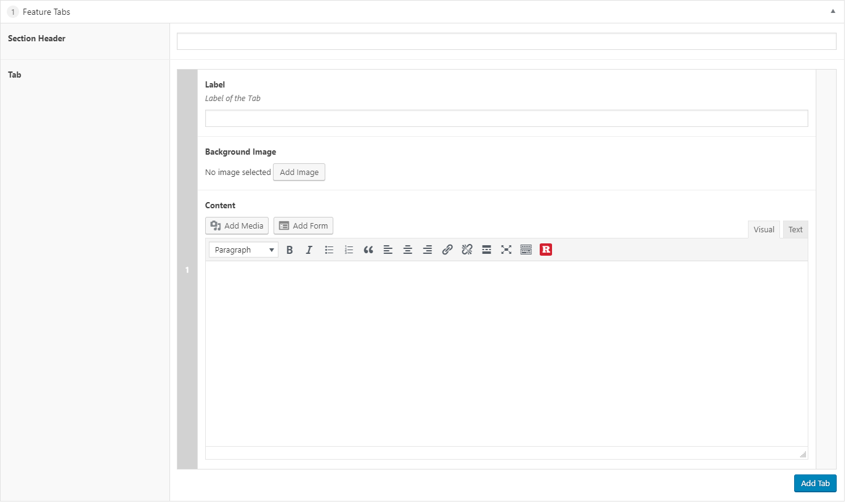
Task: Insert or edit a link
Action: pyautogui.click(x=447, y=250)
